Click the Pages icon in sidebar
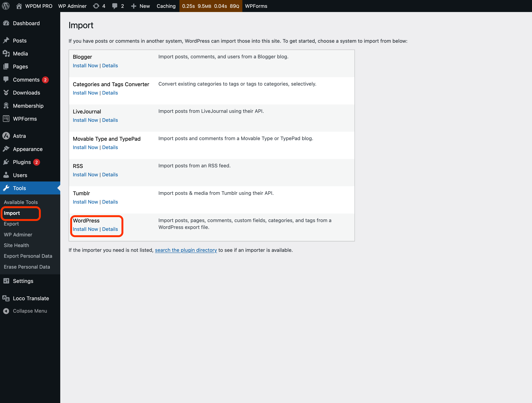The image size is (532, 403). pos(6,67)
